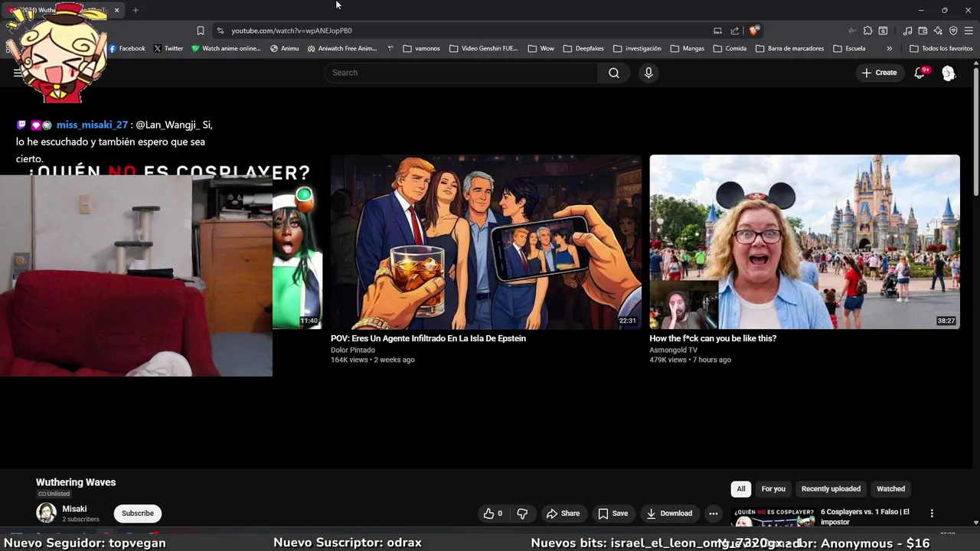Viewport: 980px width, 551px height.
Task: Expand the Barra de marcadores folder
Action: point(789,48)
